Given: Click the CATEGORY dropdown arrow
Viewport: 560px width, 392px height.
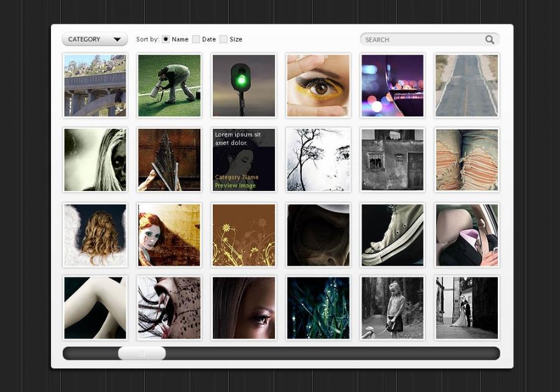Looking at the screenshot, I should (117, 40).
